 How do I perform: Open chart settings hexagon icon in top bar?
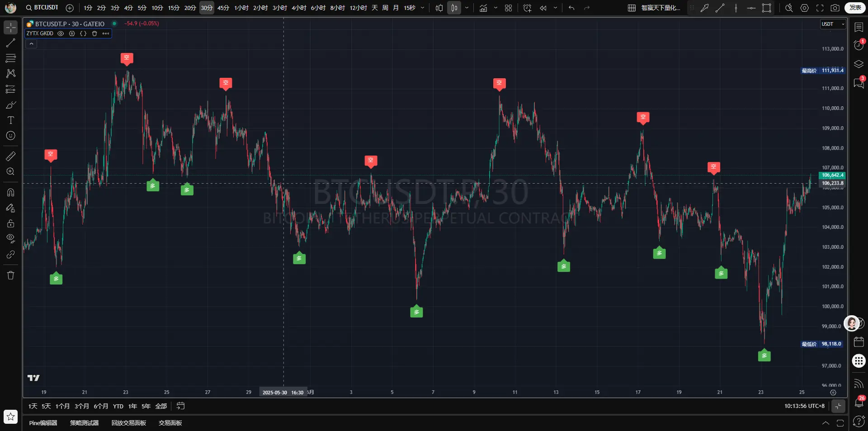pos(804,8)
